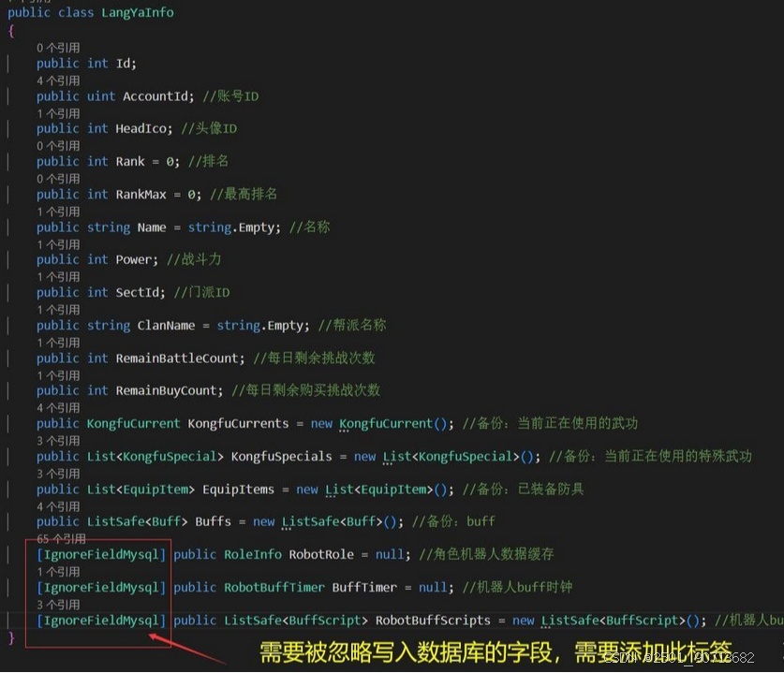Viewport: 784px width, 673px height.
Task: Click the EquipItems field name
Action: pyautogui.click(x=238, y=490)
